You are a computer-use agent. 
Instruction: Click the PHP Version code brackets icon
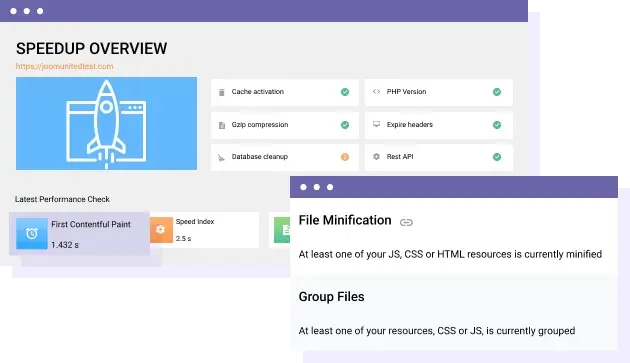376,92
